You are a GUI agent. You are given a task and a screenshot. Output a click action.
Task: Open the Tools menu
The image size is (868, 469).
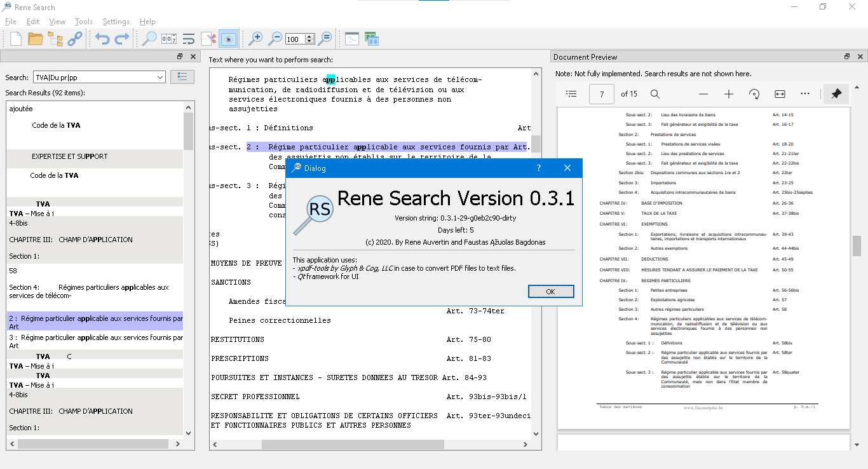pos(84,22)
